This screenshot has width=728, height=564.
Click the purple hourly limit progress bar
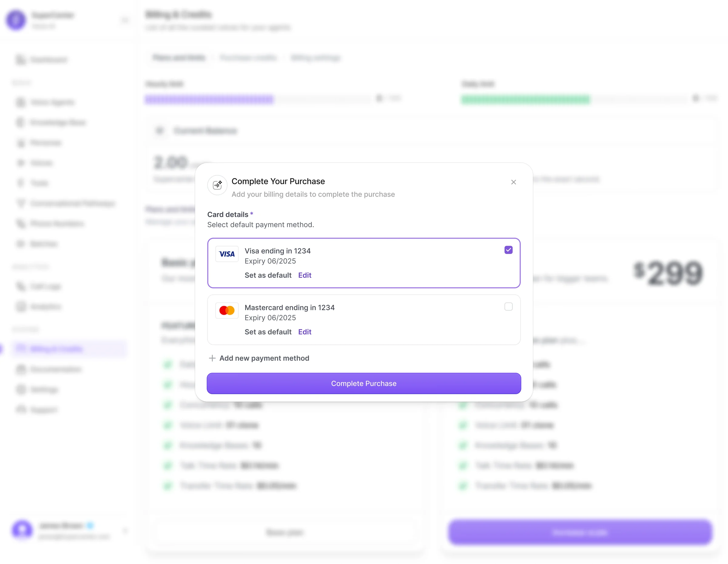pyautogui.click(x=209, y=99)
